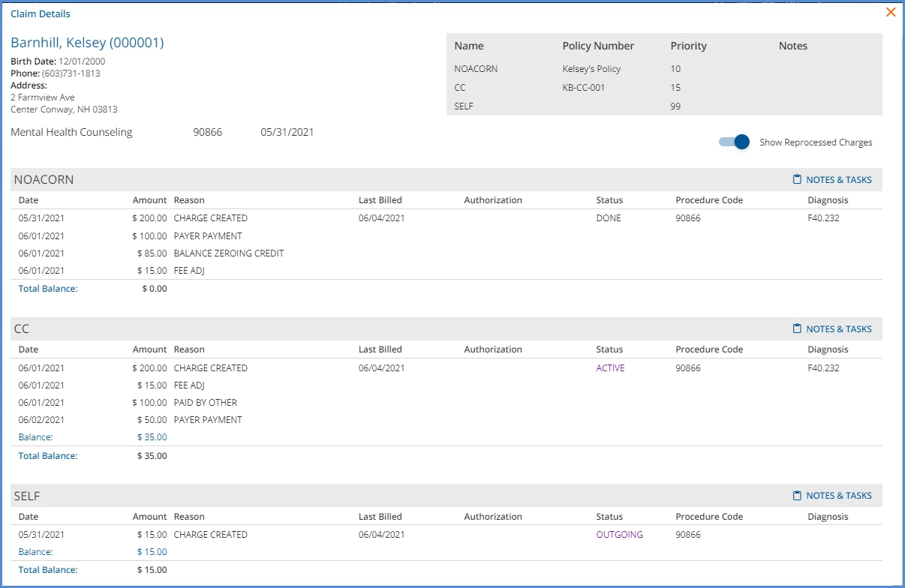The width and height of the screenshot is (905, 588).
Task: Click the CC Total Balance label
Action: pyautogui.click(x=48, y=456)
